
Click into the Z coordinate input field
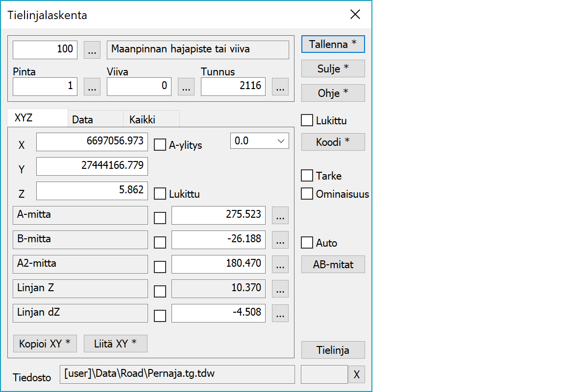92,191
